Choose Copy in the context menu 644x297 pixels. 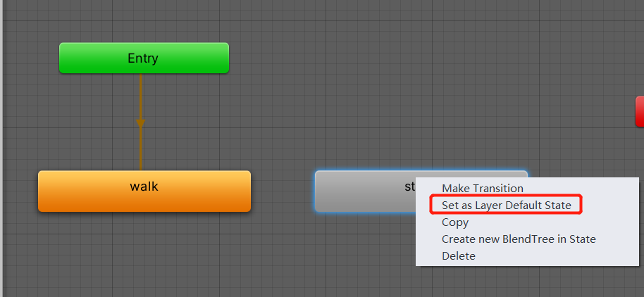[455, 222]
